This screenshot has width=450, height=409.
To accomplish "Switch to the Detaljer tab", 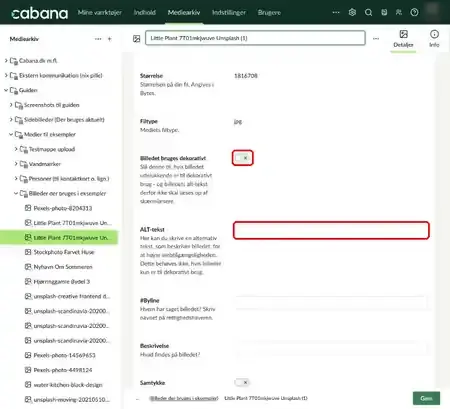I will [x=403, y=39].
